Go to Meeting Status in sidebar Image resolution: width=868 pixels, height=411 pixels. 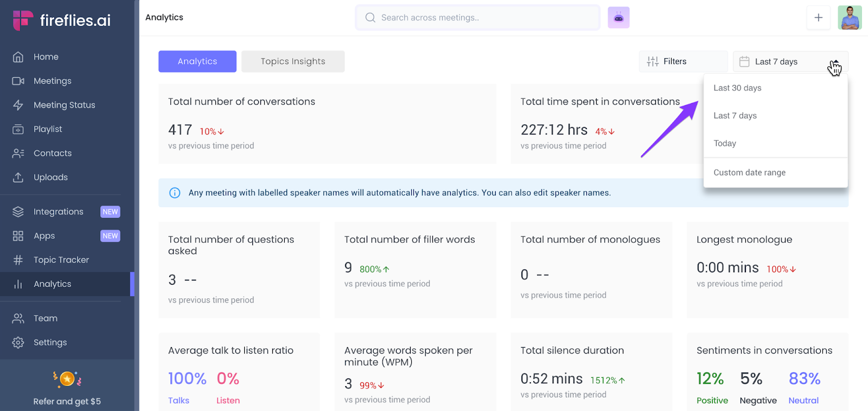[x=64, y=105]
